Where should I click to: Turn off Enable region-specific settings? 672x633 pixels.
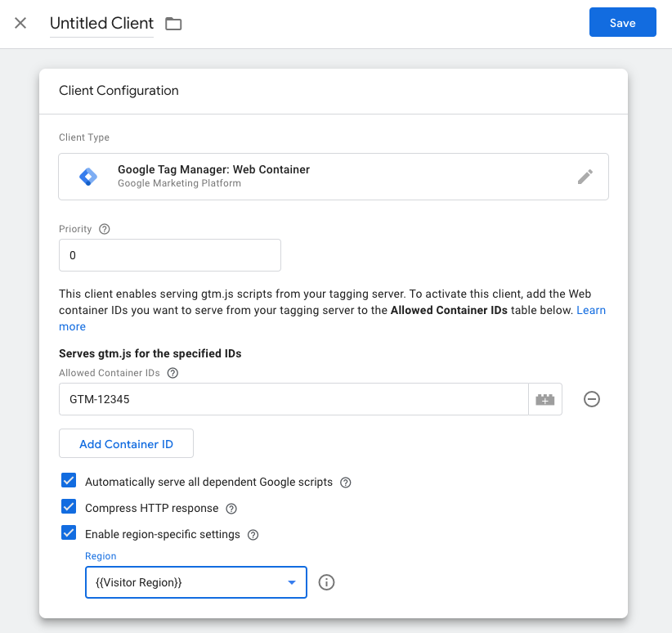(x=69, y=532)
